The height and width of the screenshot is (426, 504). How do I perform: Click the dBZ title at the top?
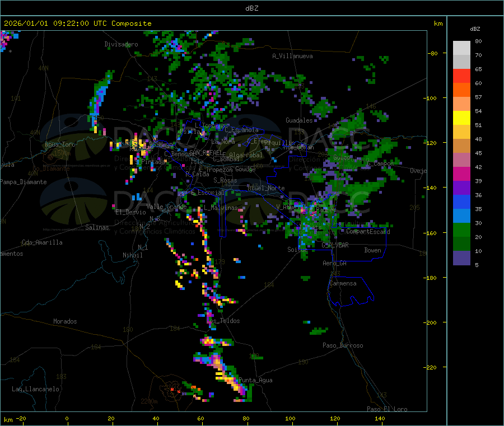pyautogui.click(x=251, y=8)
